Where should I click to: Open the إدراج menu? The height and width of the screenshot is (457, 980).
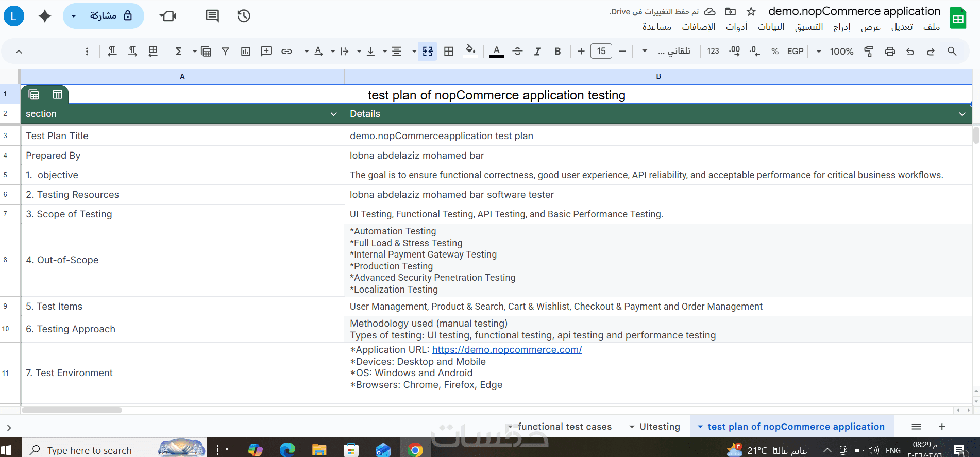(x=842, y=27)
